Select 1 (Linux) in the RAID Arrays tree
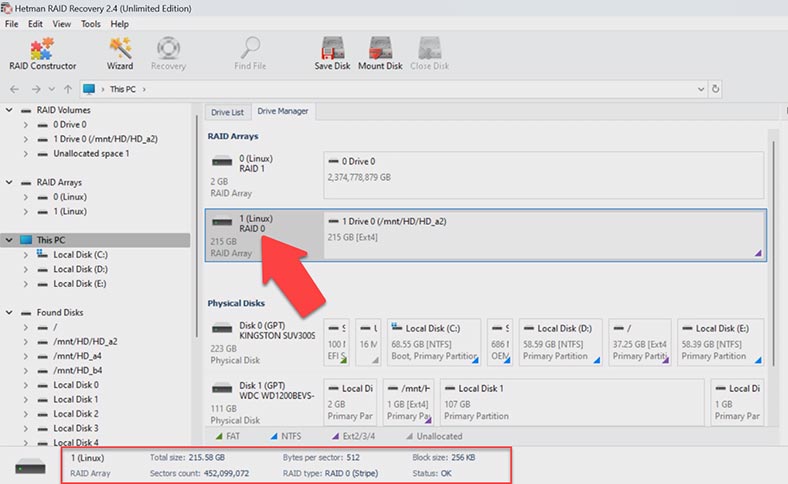The height and width of the screenshot is (484, 788). [70, 211]
